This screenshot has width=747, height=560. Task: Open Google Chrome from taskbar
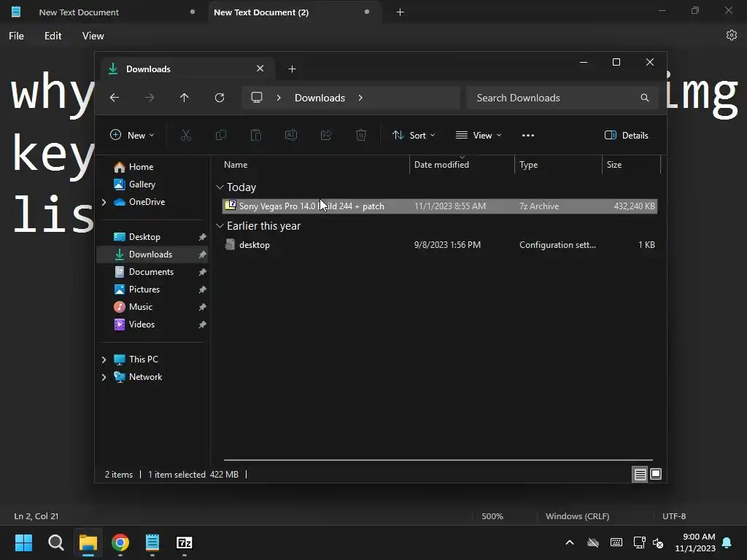click(x=120, y=542)
